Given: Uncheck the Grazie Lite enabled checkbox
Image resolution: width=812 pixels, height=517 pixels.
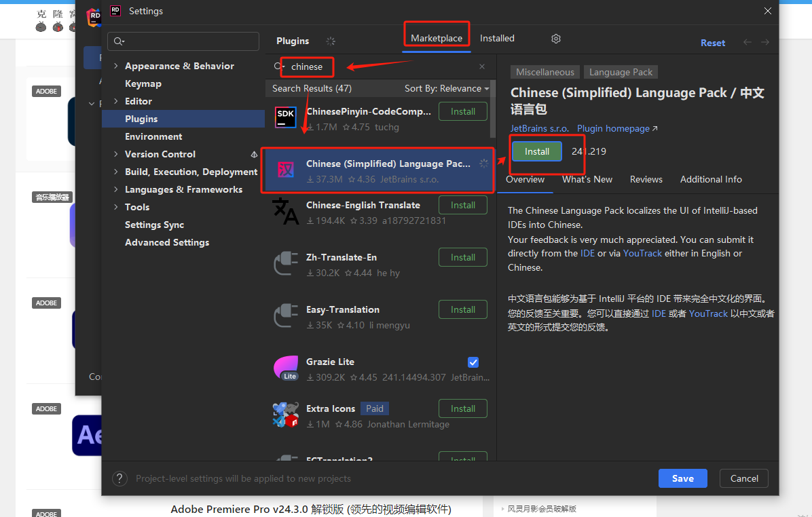Looking at the screenshot, I should click(x=473, y=362).
